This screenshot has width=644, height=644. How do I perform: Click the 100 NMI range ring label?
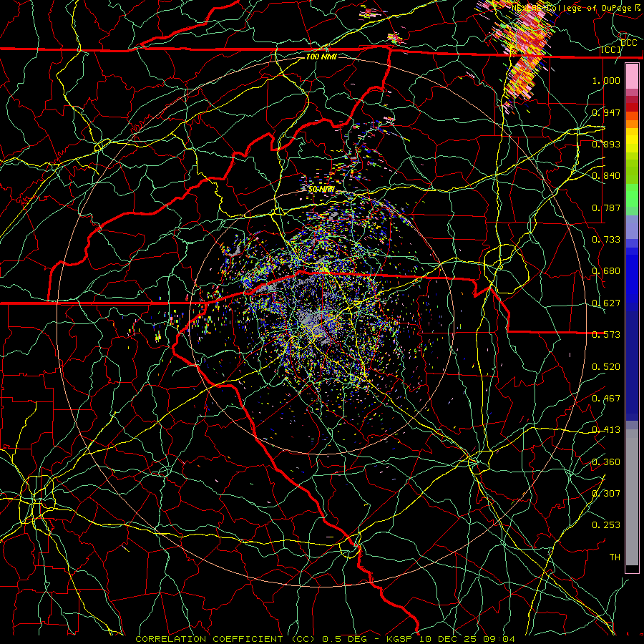[321, 57]
